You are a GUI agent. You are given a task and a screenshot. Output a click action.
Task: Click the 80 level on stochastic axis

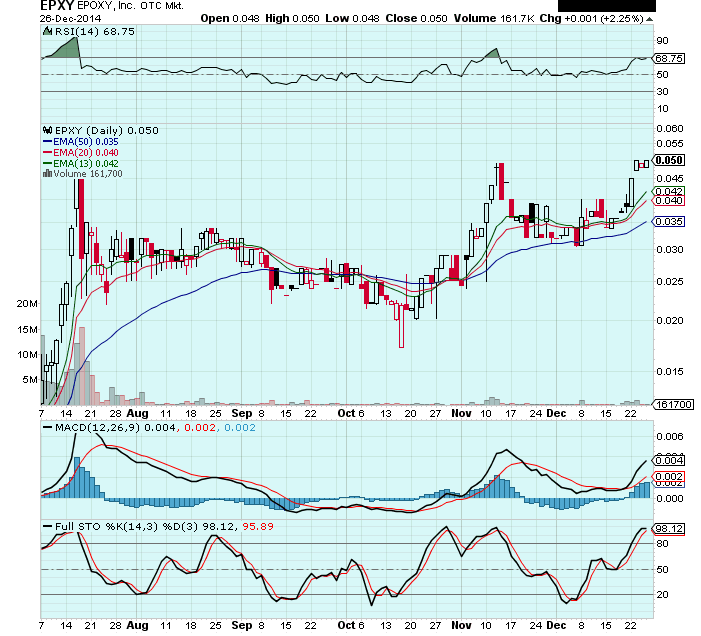coord(662,544)
